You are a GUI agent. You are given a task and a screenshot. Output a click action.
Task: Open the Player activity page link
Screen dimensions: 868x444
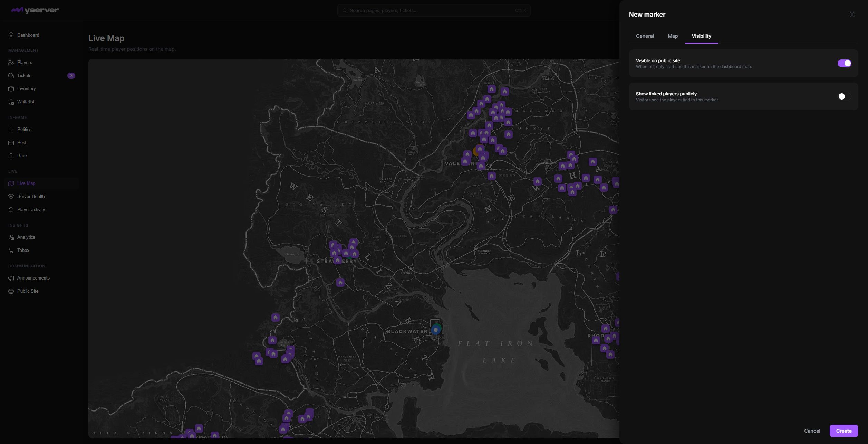point(31,209)
